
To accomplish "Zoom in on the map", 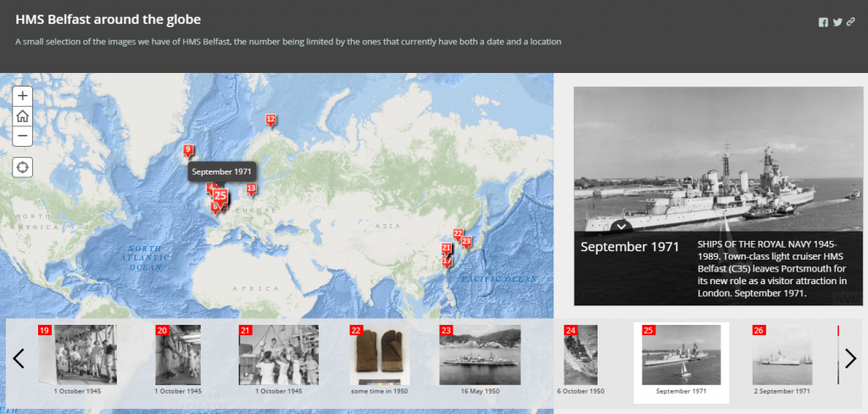I will point(23,96).
